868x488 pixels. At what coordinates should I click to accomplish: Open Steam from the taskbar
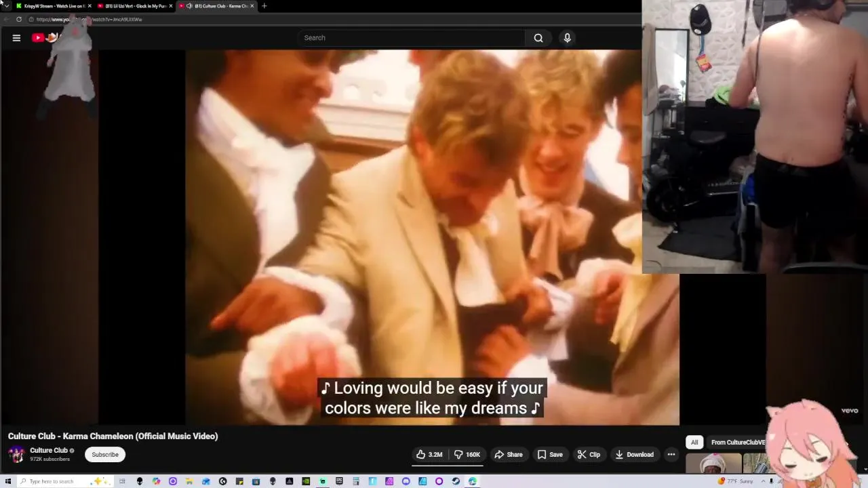(x=456, y=481)
